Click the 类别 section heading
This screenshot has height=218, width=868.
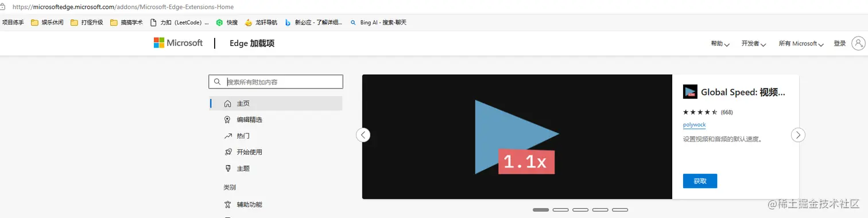point(230,188)
